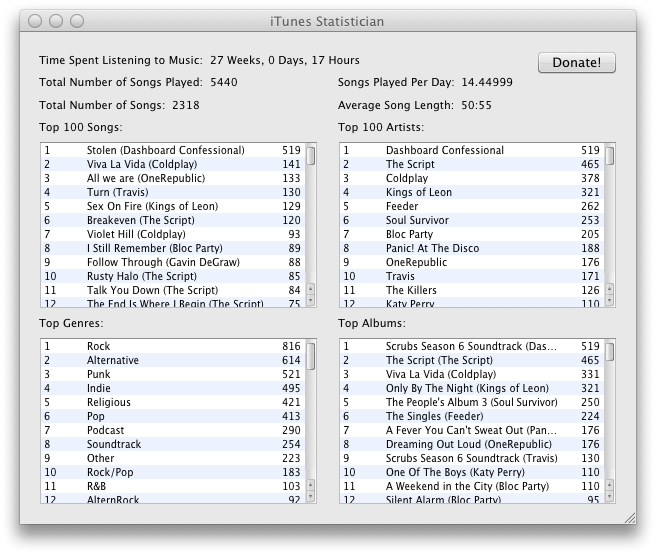Click the Average Song Length value 50:55

coord(477,105)
